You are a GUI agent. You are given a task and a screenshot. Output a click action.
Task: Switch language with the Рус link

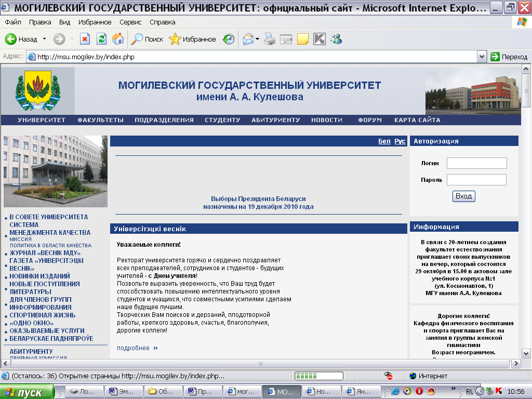click(400, 141)
